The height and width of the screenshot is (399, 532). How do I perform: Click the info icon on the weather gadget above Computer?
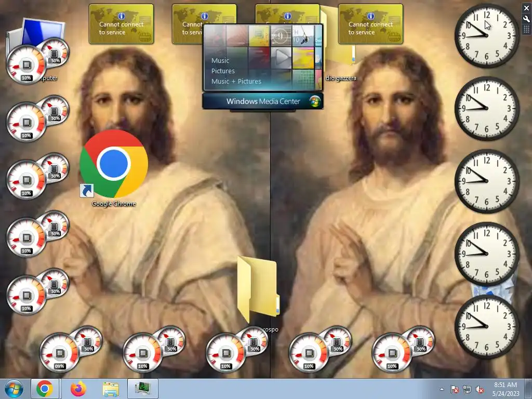121,16
